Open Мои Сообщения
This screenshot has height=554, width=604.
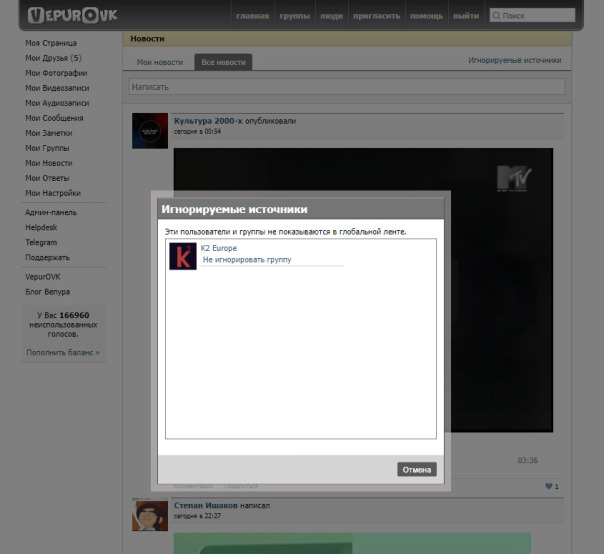click(x=54, y=118)
